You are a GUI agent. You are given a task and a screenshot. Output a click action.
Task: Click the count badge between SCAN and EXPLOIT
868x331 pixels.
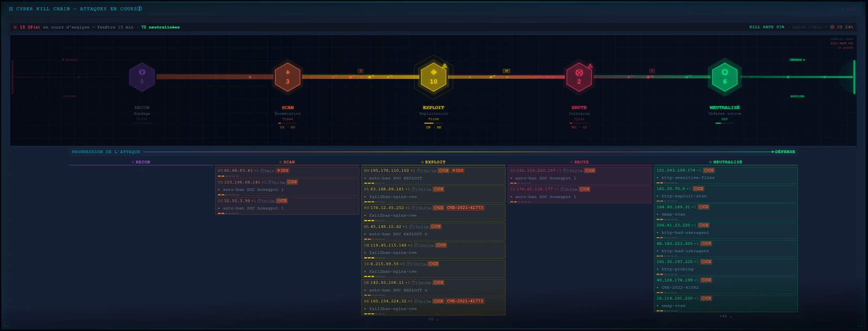(360, 71)
